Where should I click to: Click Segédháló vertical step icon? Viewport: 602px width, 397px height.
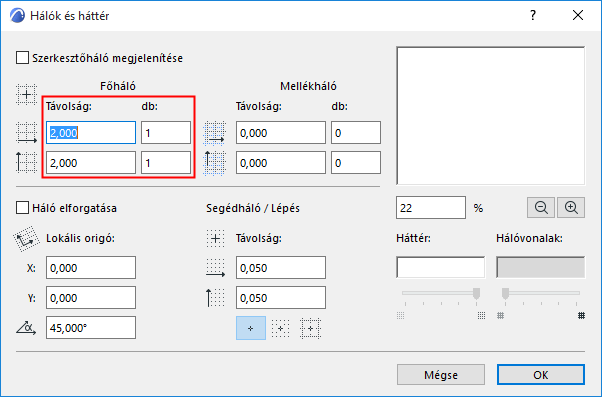[215, 298]
